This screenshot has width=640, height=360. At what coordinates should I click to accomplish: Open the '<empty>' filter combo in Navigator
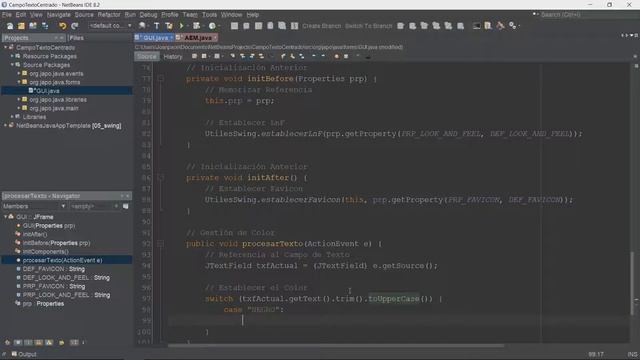[x=95, y=207]
